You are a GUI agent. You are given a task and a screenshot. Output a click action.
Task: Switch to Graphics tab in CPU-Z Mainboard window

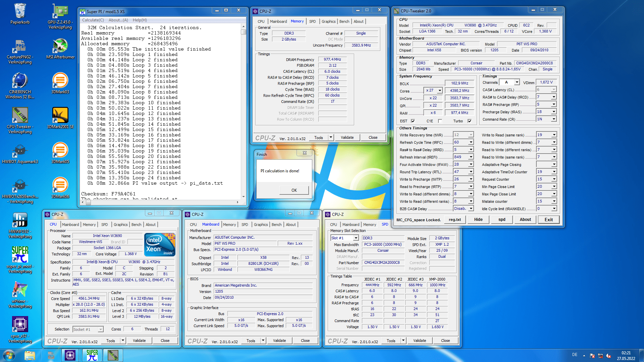[261, 225]
